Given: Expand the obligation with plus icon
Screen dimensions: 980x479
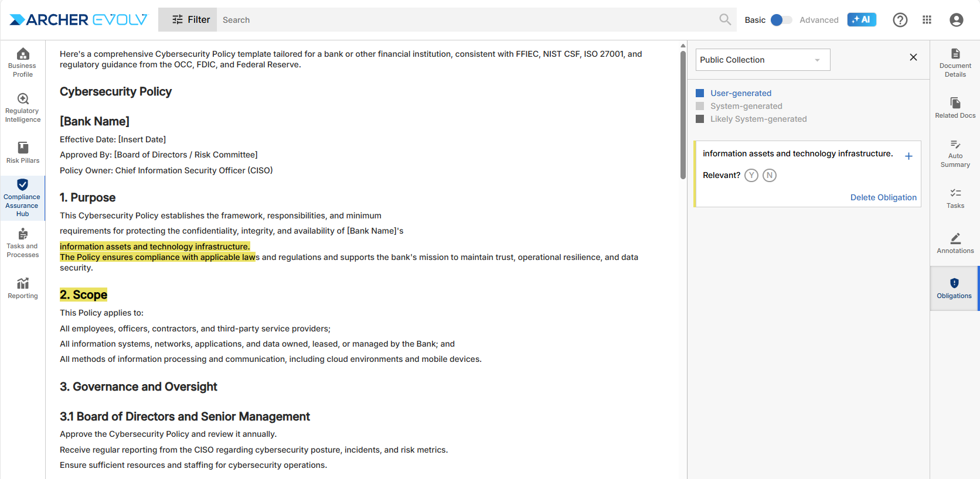Looking at the screenshot, I should (x=908, y=156).
